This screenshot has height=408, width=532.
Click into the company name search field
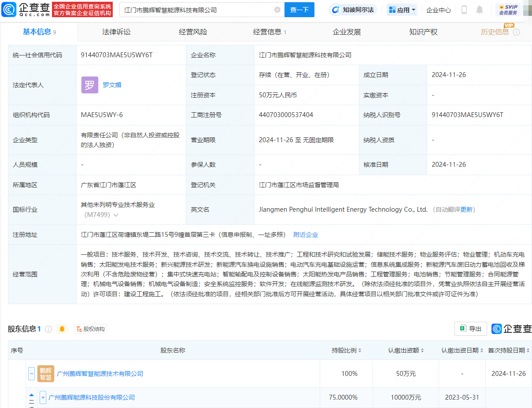point(197,10)
